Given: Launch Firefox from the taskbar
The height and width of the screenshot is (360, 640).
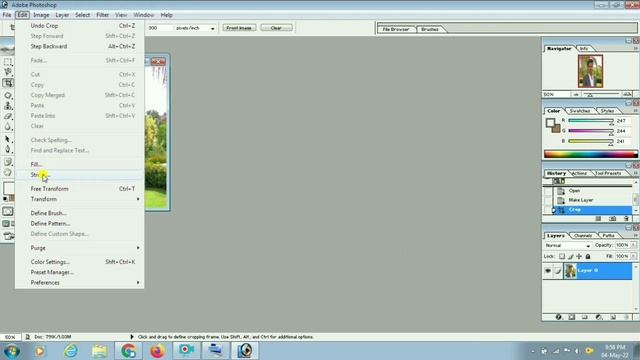Looking at the screenshot, I should [x=157, y=351].
